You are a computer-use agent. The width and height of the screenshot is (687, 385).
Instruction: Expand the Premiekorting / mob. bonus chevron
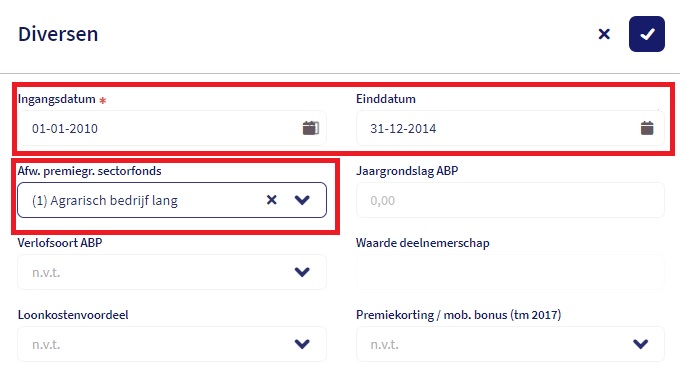[641, 344]
